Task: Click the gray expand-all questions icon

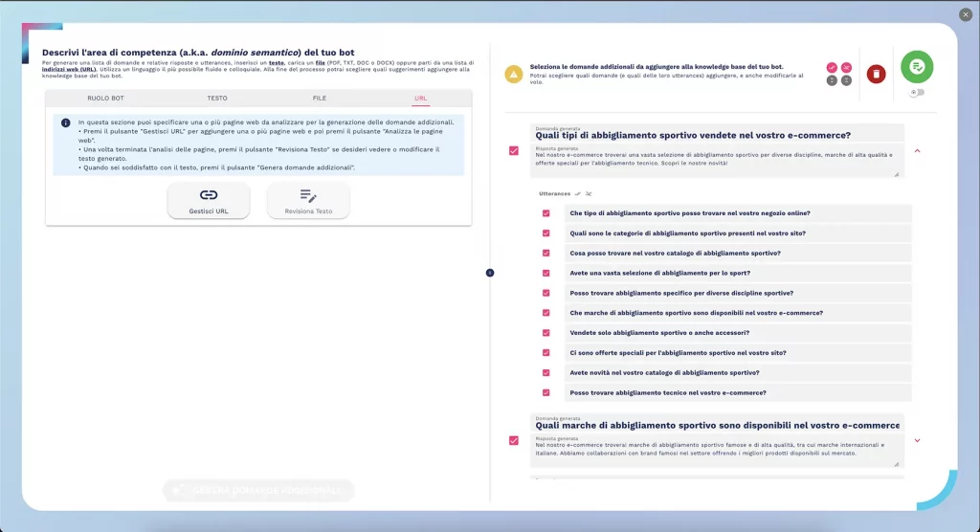Action: (x=832, y=80)
